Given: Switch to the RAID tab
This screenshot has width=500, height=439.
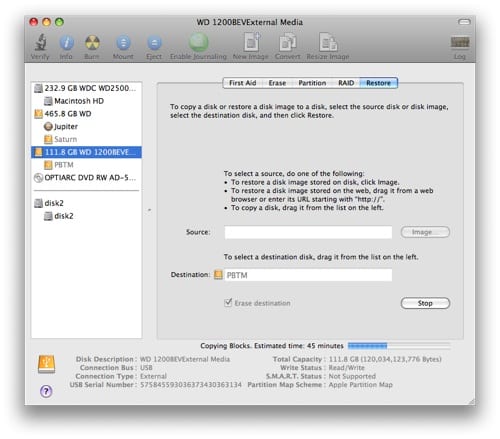Looking at the screenshot, I should tap(346, 83).
